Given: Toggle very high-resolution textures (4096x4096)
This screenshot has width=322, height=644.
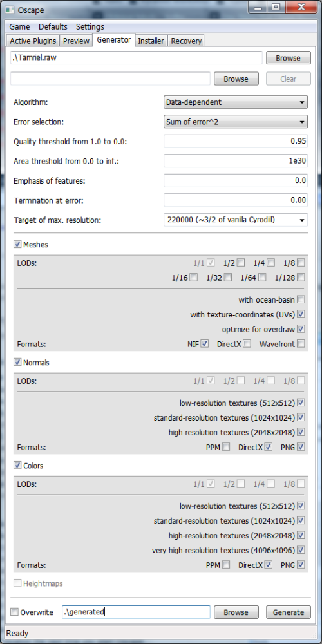Looking at the screenshot, I should (x=301, y=550).
